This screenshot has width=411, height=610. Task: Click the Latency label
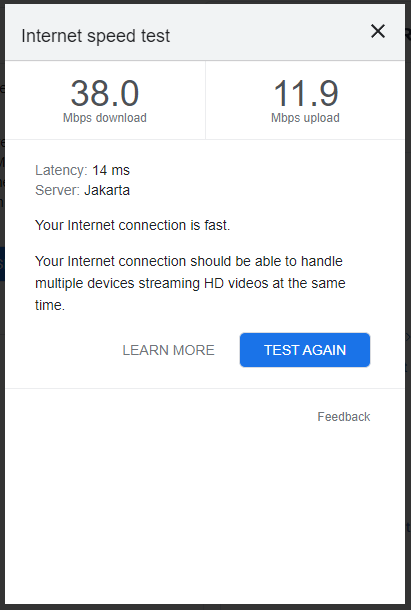point(61,170)
